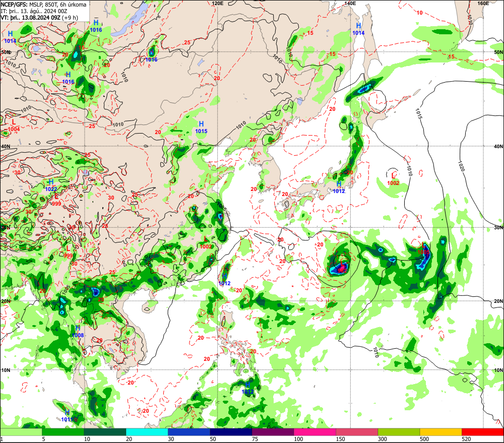Screen dimensions: 504x443
Task: Click the 'H 1015' high pressure label
Action: click(x=201, y=128)
